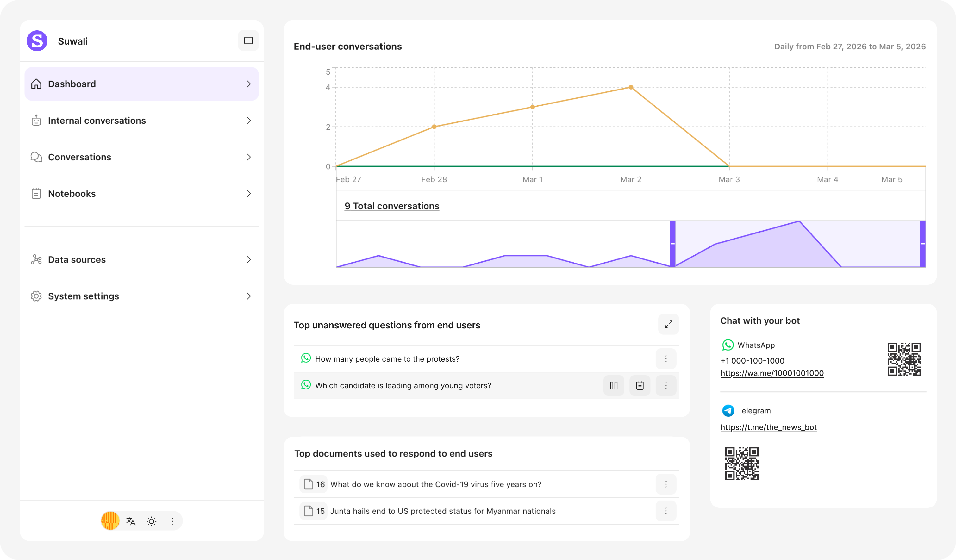
Task: Go to the Conversations menu item
Action: (x=80, y=157)
